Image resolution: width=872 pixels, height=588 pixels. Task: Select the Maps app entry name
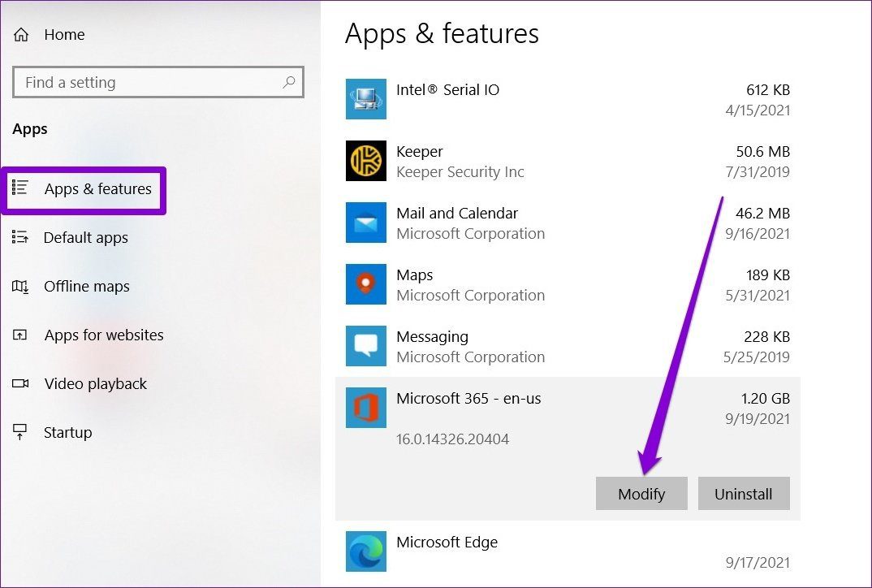(415, 275)
